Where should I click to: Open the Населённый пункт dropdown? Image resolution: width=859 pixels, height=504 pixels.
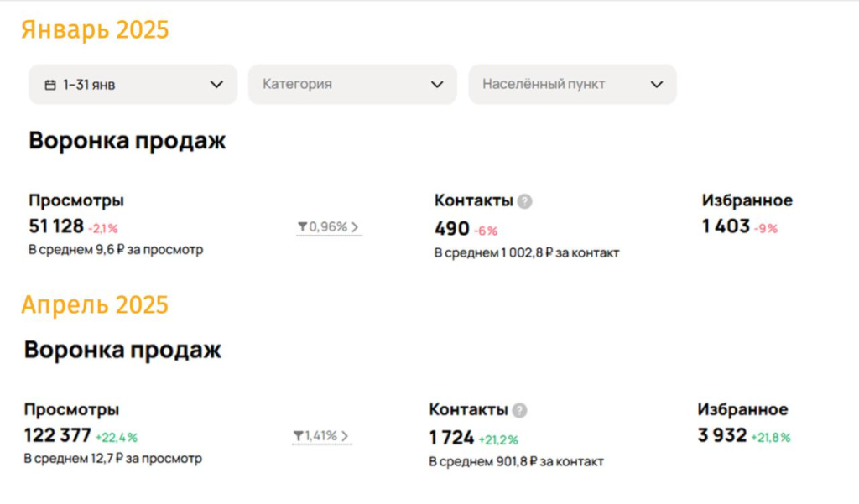click(572, 85)
